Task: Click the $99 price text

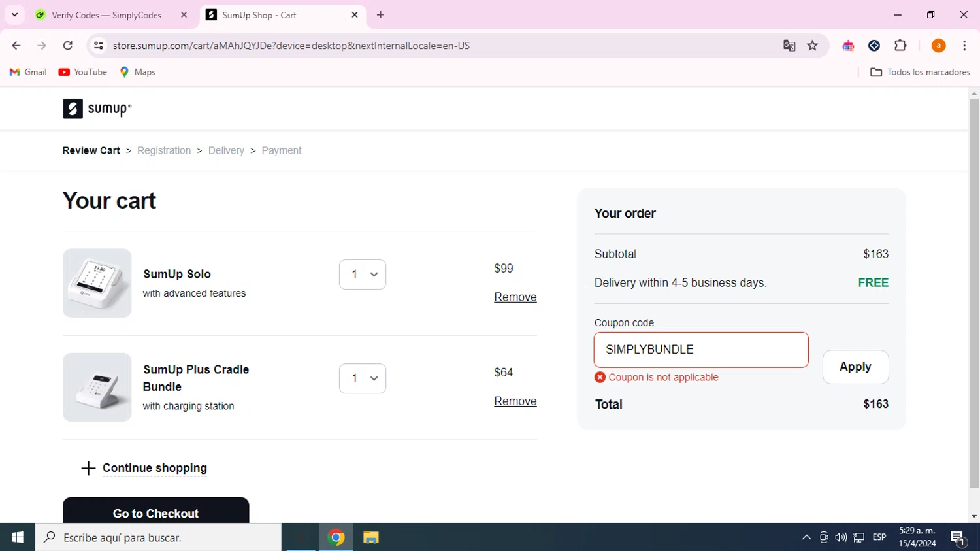Action: tap(504, 268)
